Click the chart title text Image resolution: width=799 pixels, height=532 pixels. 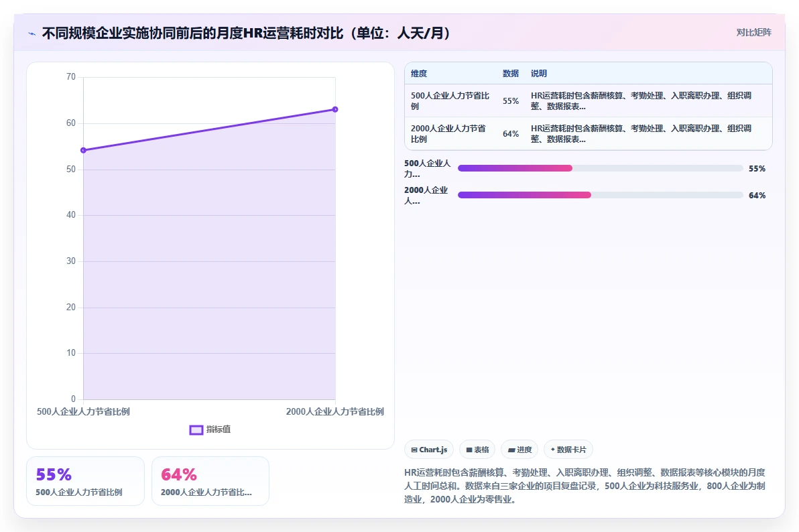(246, 33)
